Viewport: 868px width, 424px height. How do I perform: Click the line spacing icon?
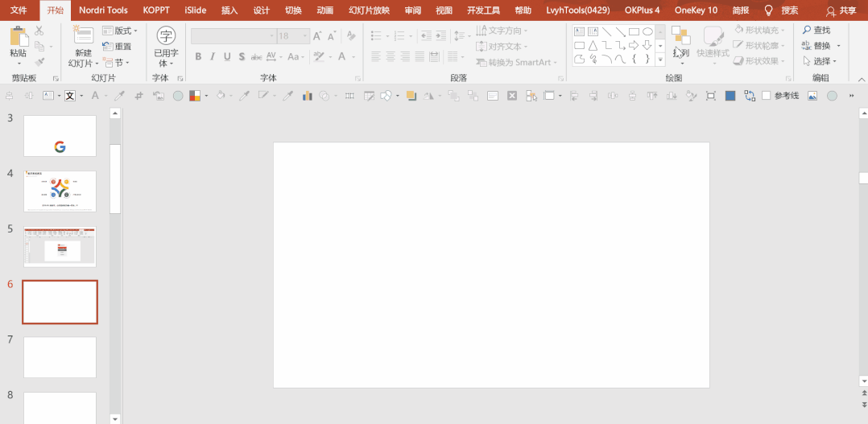tap(461, 36)
